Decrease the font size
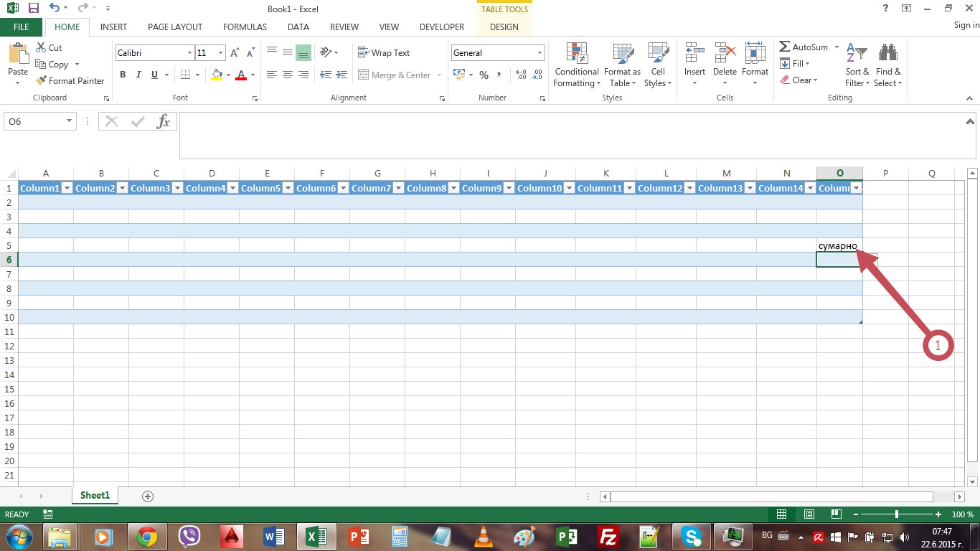 click(x=250, y=53)
